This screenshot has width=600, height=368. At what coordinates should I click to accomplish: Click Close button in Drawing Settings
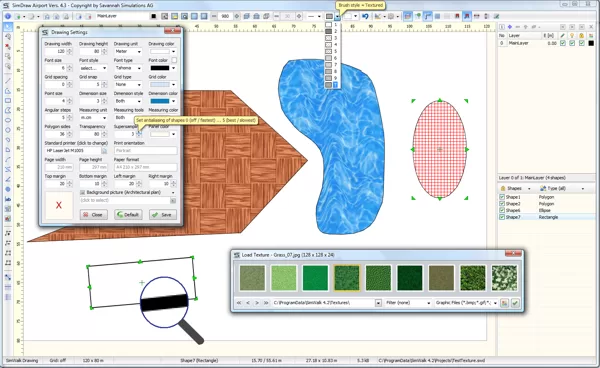point(94,215)
